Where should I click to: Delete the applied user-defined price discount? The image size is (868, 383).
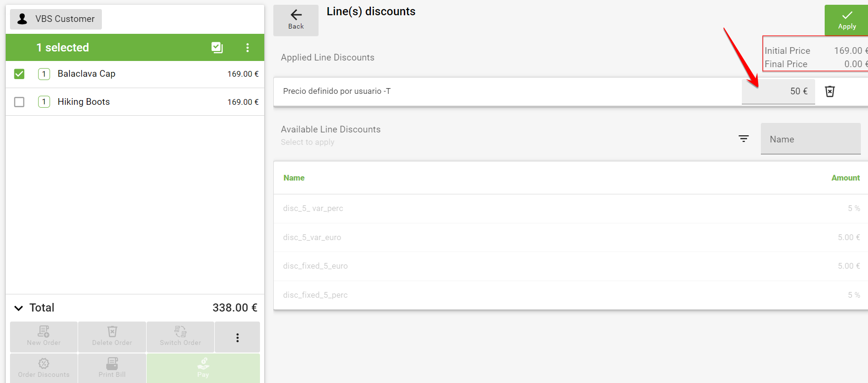pos(829,91)
